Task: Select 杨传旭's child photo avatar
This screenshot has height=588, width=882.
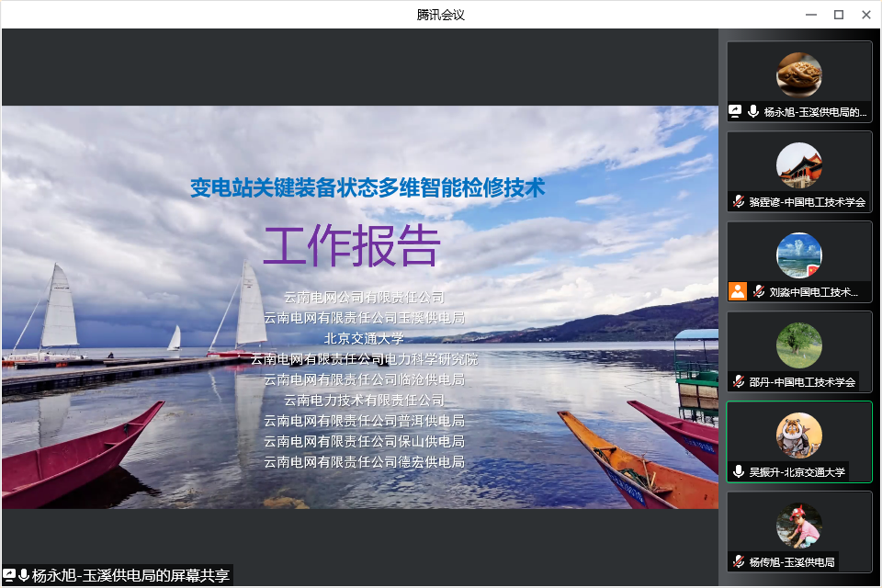Action: (798, 525)
